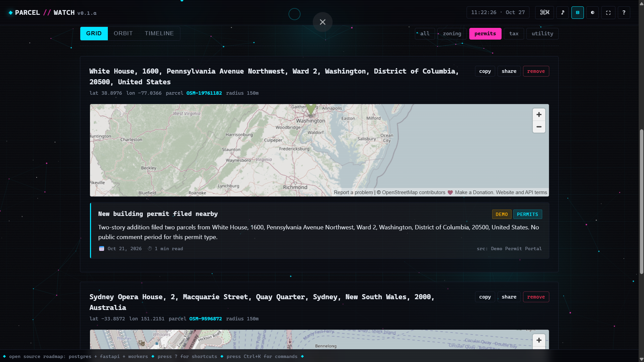Click the clock icon by 1 min read
The width and height of the screenshot is (644, 362).
click(150, 248)
